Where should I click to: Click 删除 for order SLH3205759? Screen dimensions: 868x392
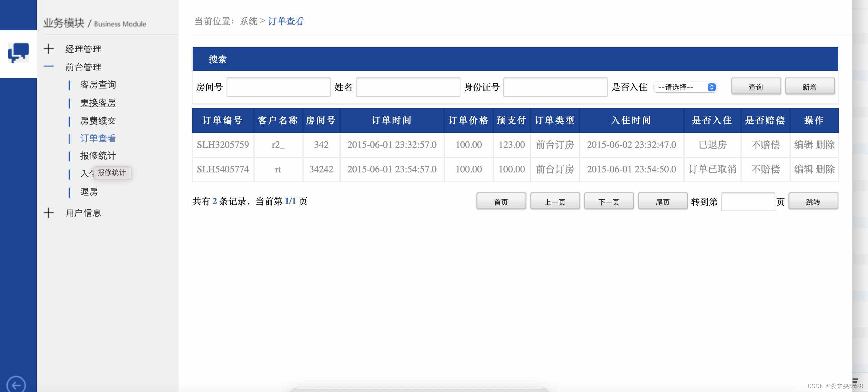point(825,145)
